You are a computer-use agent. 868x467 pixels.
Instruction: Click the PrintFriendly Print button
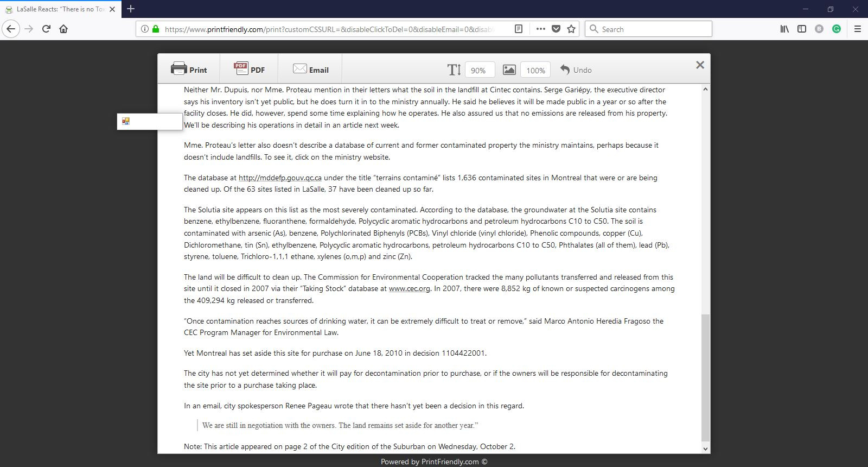point(189,70)
